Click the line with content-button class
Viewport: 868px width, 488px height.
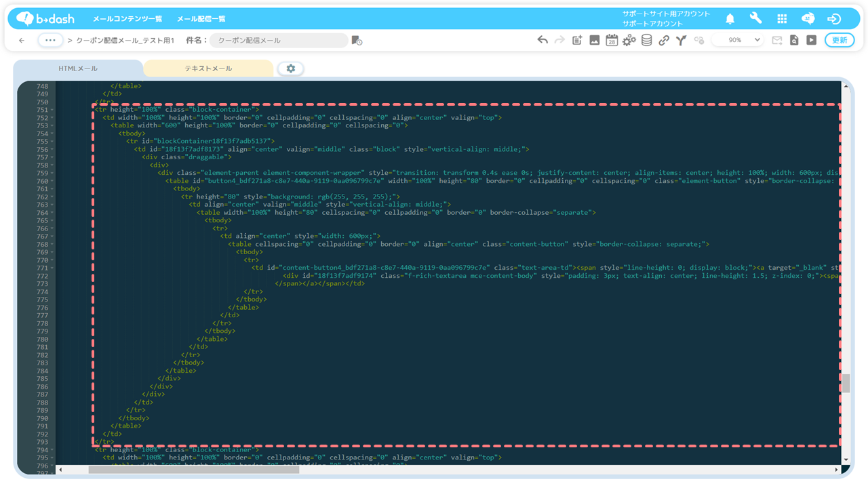[x=469, y=244]
